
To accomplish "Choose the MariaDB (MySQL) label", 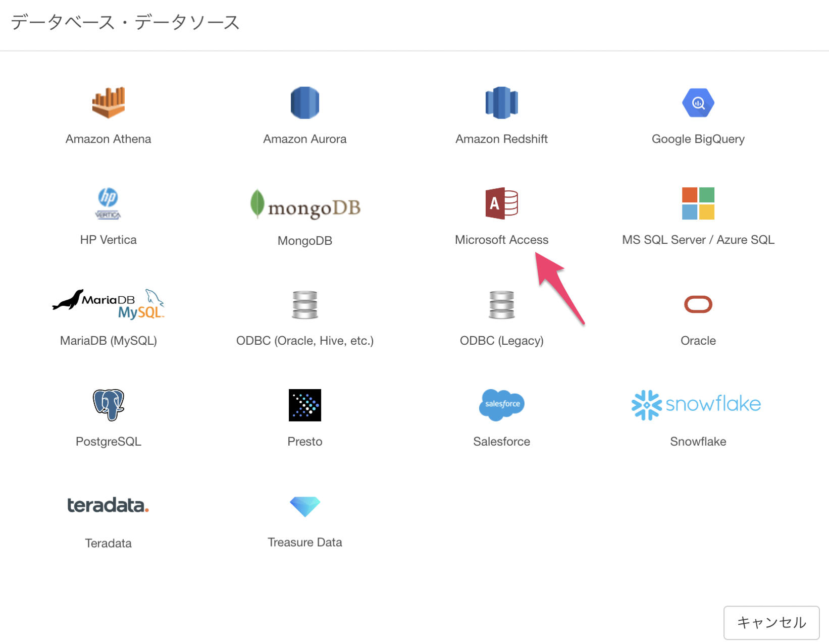I will click(x=108, y=341).
